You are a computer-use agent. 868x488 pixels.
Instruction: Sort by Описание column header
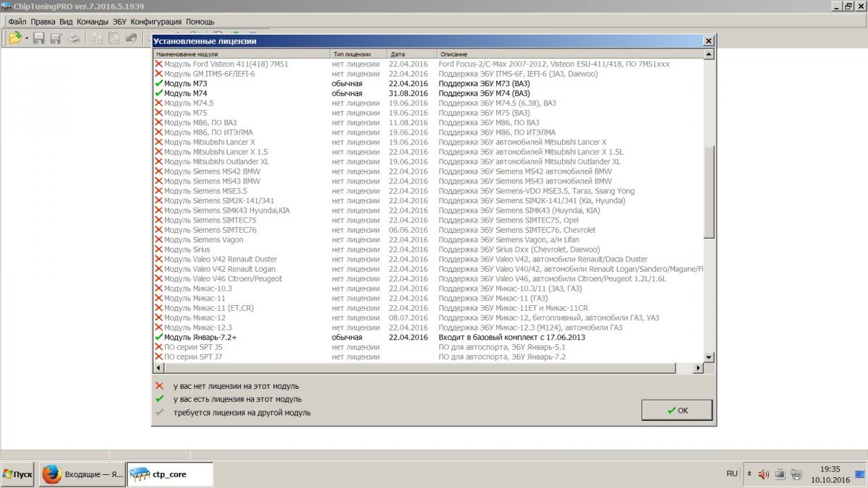click(x=570, y=54)
